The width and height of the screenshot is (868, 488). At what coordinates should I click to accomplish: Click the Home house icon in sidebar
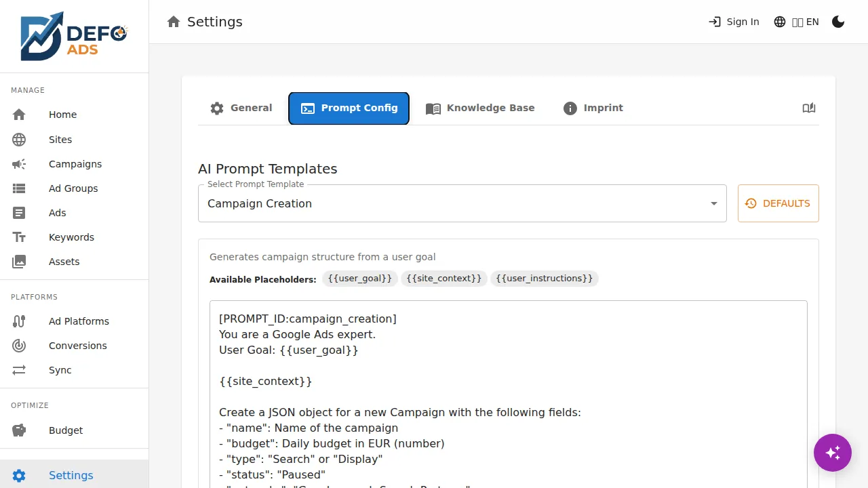point(19,115)
